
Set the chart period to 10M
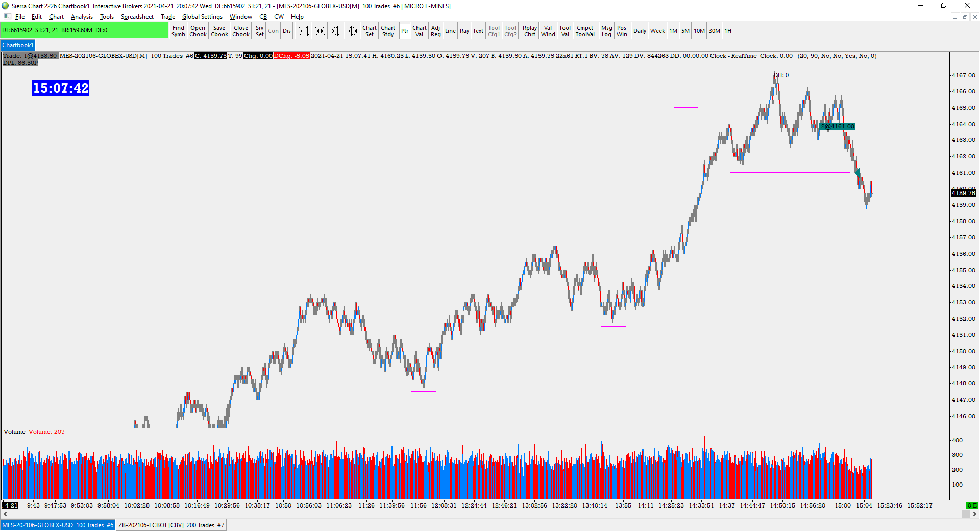click(x=699, y=31)
